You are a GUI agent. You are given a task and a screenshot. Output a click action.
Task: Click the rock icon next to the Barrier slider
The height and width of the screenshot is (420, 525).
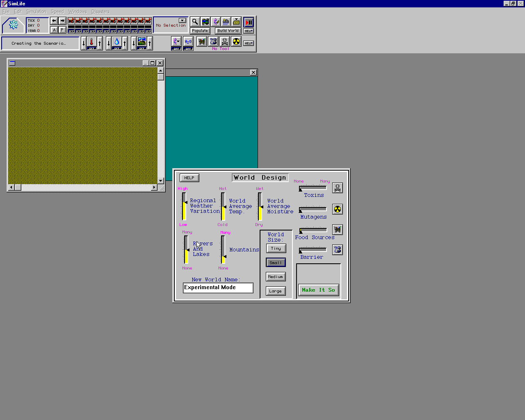[338, 249]
